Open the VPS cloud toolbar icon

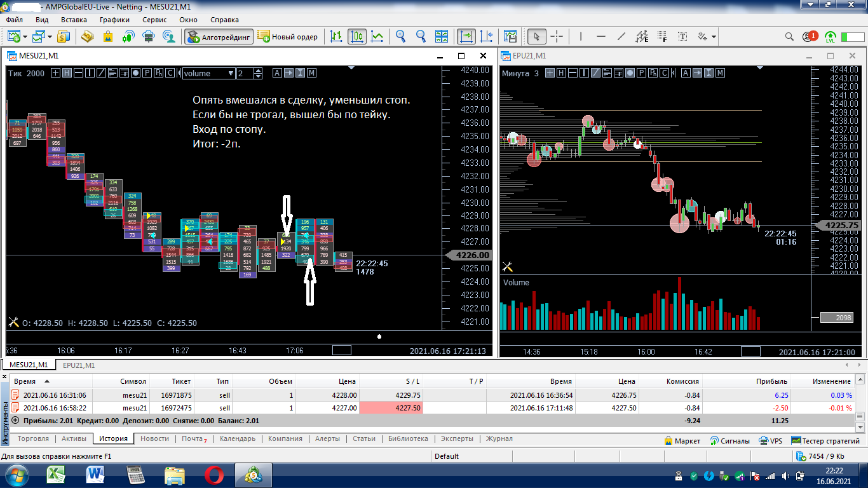point(149,36)
